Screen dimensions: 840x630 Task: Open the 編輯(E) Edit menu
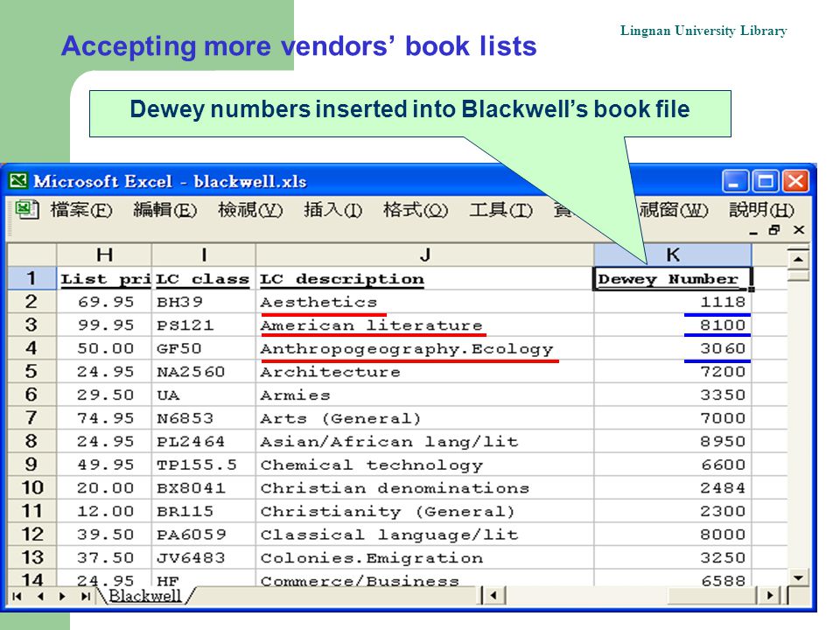(x=165, y=209)
